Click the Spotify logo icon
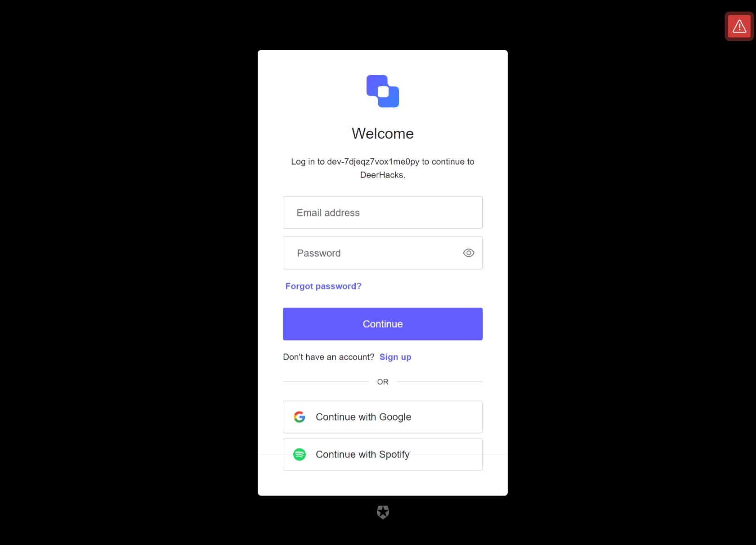This screenshot has width=756, height=545. (x=299, y=454)
